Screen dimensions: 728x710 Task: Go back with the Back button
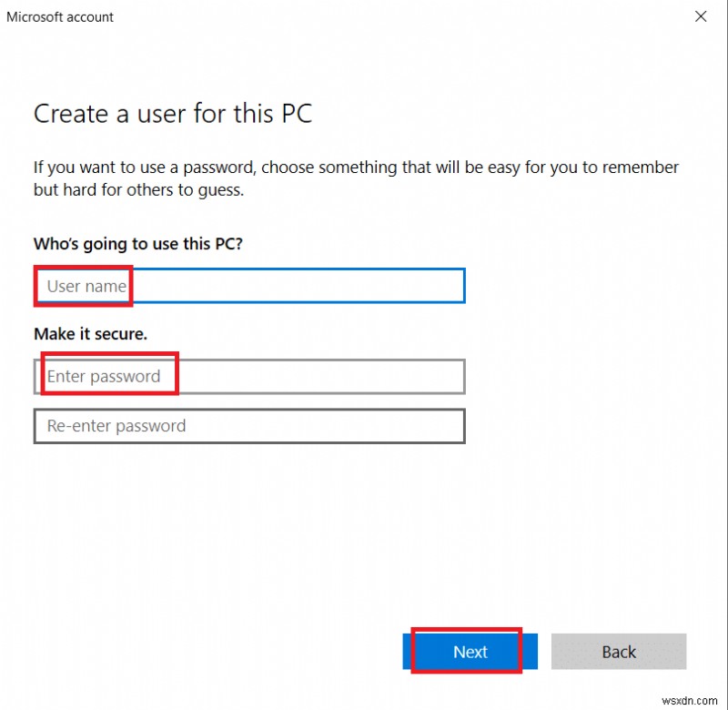pyautogui.click(x=619, y=652)
